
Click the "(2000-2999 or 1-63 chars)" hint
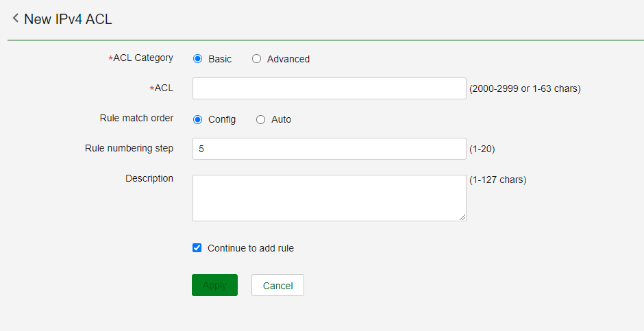[x=525, y=88]
